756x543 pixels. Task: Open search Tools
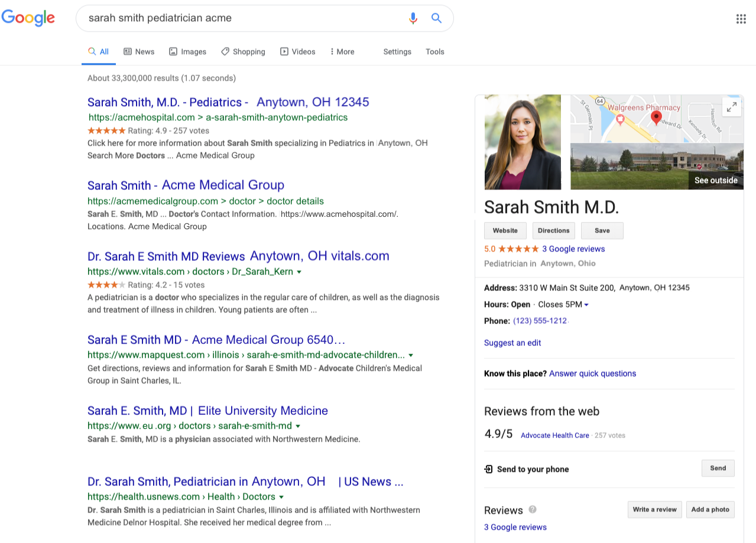[x=435, y=52]
